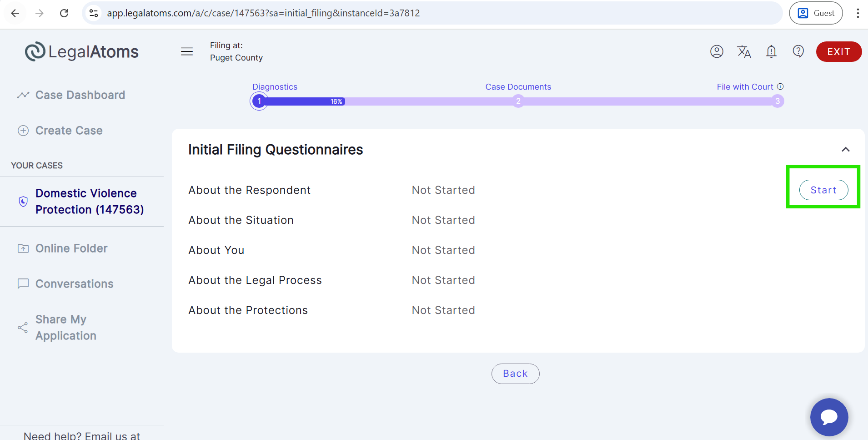This screenshot has width=868, height=440.
Task: Open Case Dashboard in sidebar
Action: pyautogui.click(x=80, y=95)
